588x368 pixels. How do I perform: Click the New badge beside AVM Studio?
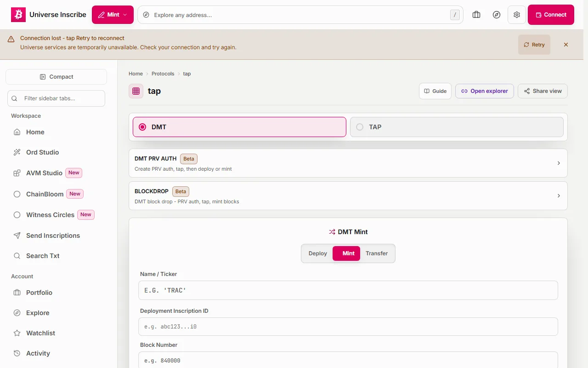74,173
